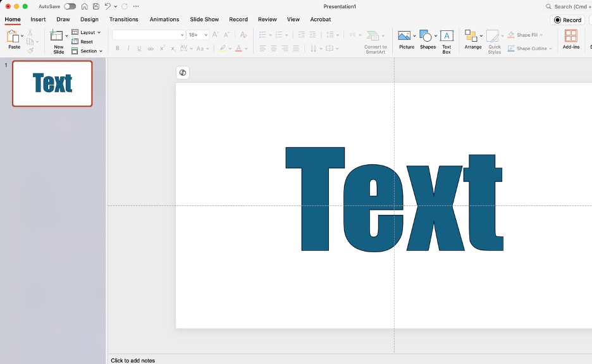Toggle Bold text formatting
This screenshot has height=364, width=592.
pos(117,49)
